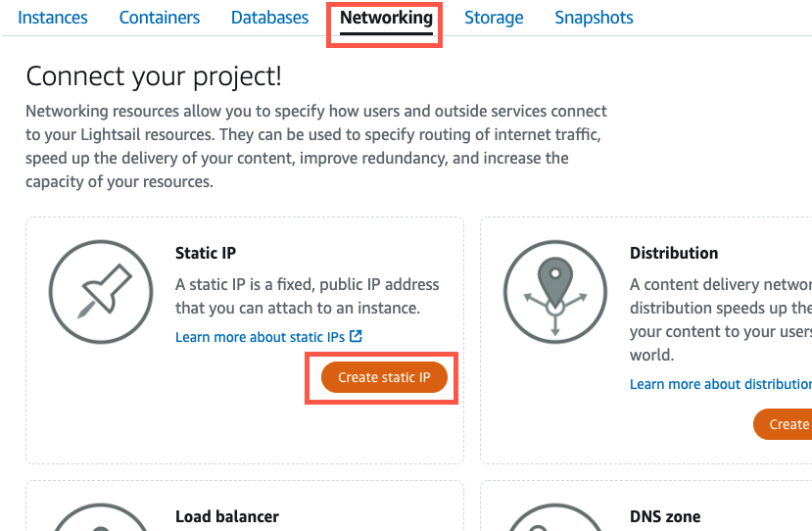Switch to the Containers tab
This screenshot has height=531, width=812.
coord(160,18)
